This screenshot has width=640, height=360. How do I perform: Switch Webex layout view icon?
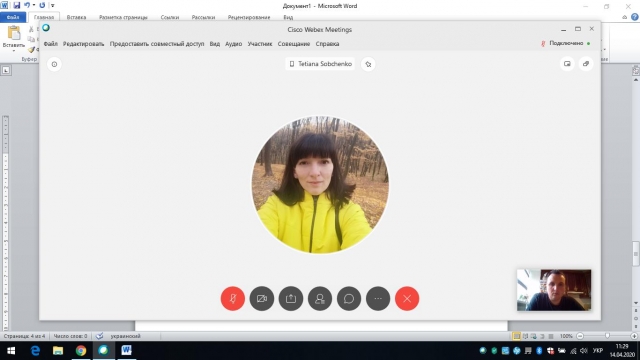click(567, 64)
